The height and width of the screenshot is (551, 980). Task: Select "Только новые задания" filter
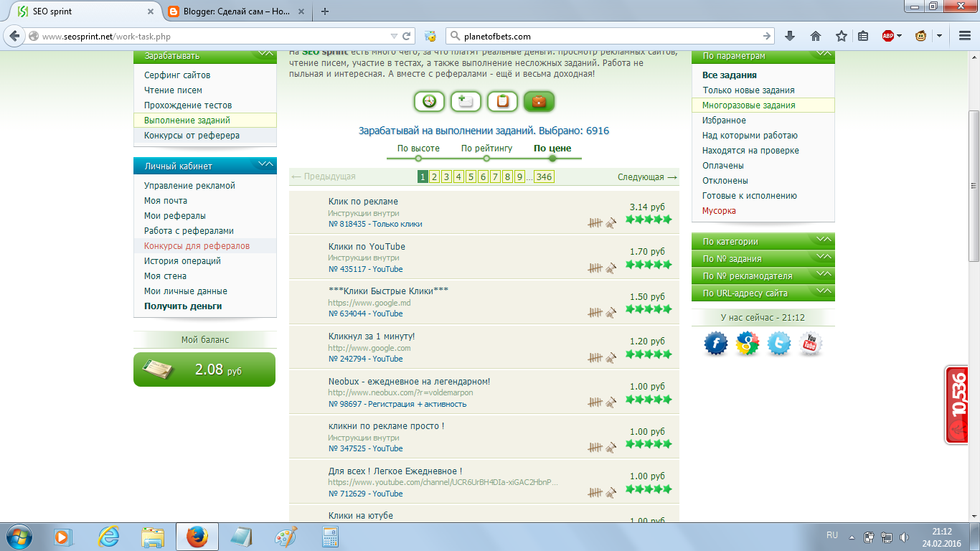pyautogui.click(x=748, y=90)
